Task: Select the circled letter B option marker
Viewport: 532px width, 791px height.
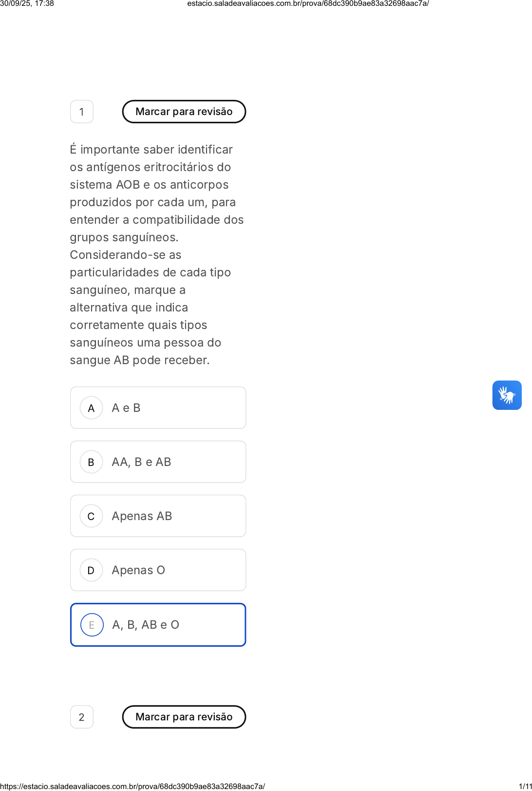Action: (x=91, y=462)
